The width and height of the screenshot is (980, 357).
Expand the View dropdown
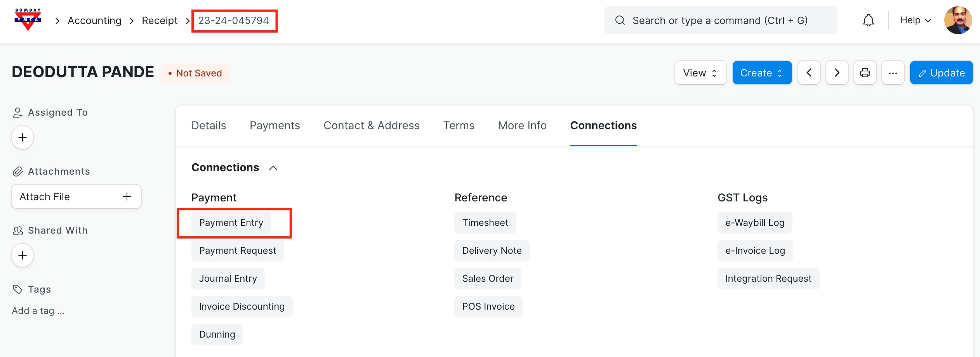pos(700,73)
